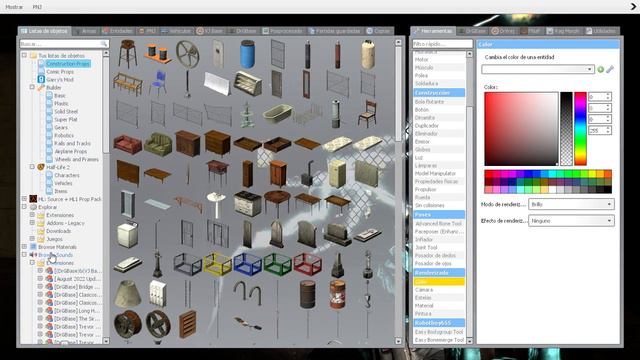Spawn the kitchen stove prop
Screen dimensions: 640x360
(x=247, y=204)
